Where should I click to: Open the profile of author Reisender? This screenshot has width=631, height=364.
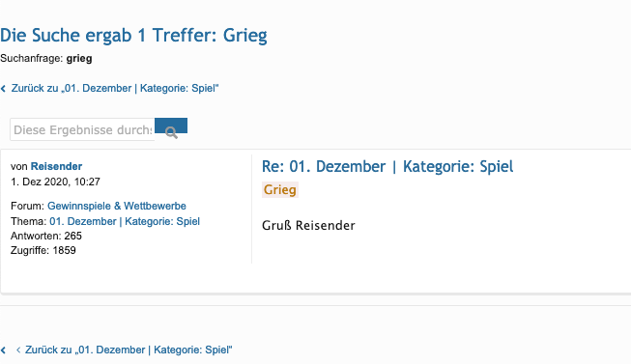(56, 166)
